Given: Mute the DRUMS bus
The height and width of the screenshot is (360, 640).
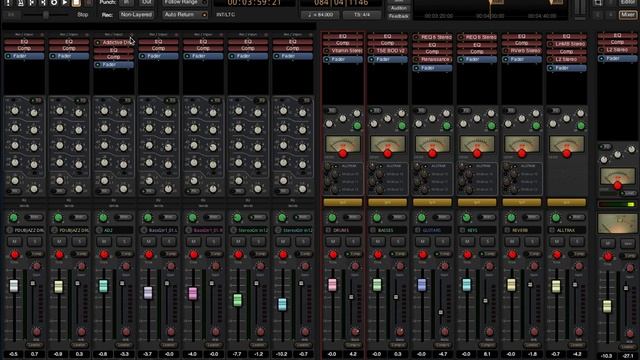Looking at the screenshot, I should tap(333, 242).
